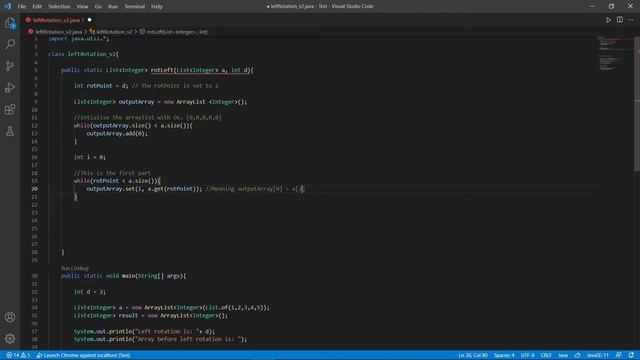This screenshot has height=360, width=640.
Task: Open the errors and warnings Problems indicator
Action: point(18,355)
